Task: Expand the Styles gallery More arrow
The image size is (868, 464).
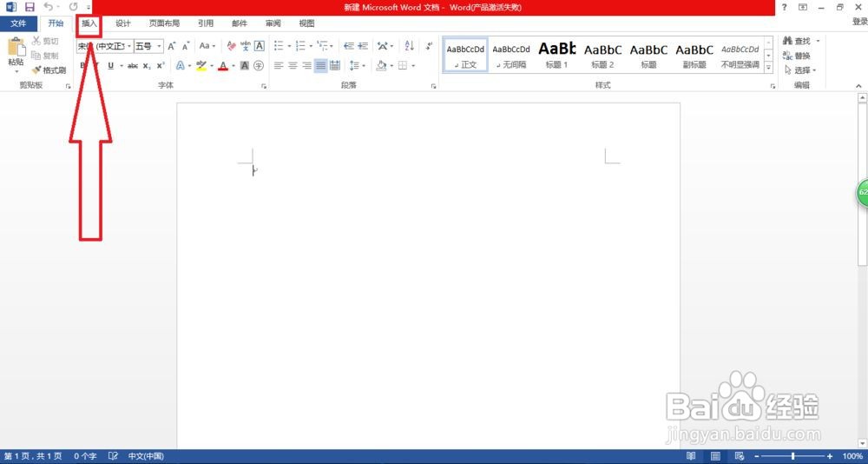Action: click(x=768, y=67)
